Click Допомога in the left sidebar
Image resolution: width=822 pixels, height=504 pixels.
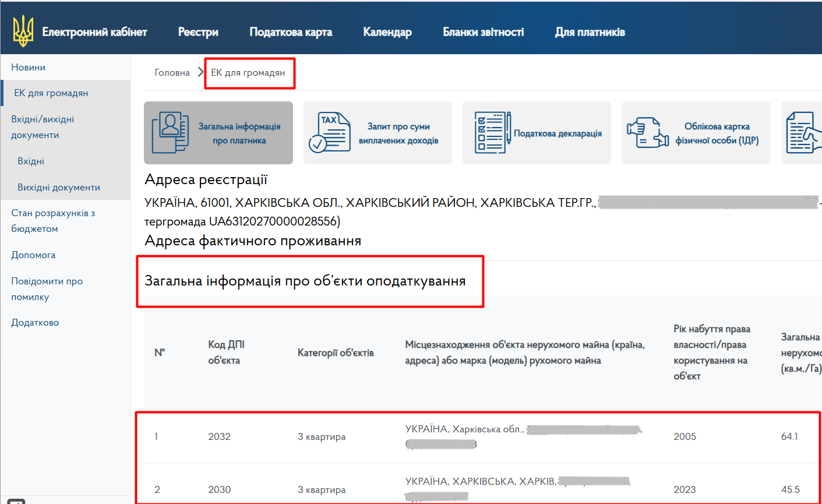(x=33, y=255)
